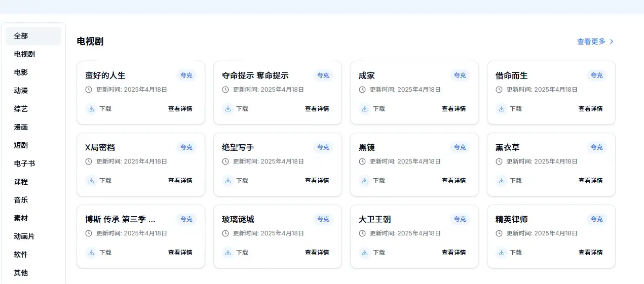Expand 查看更多 chevron for 电视剧 section
The image size is (644, 284).
[x=612, y=42]
